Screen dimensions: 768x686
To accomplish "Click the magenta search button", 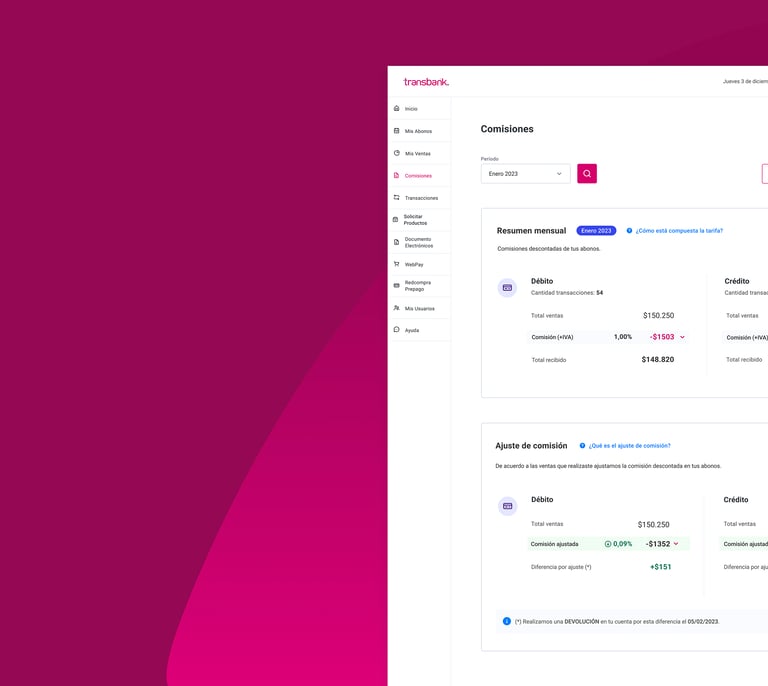I will pos(587,173).
